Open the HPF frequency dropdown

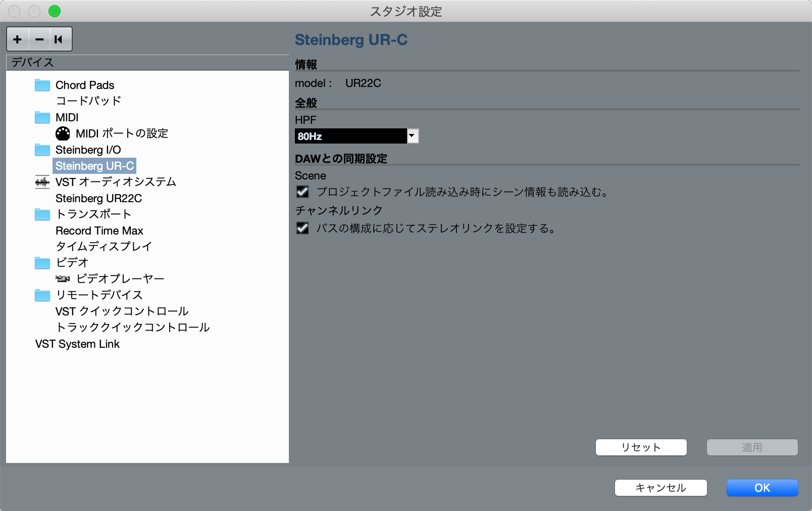(351, 136)
